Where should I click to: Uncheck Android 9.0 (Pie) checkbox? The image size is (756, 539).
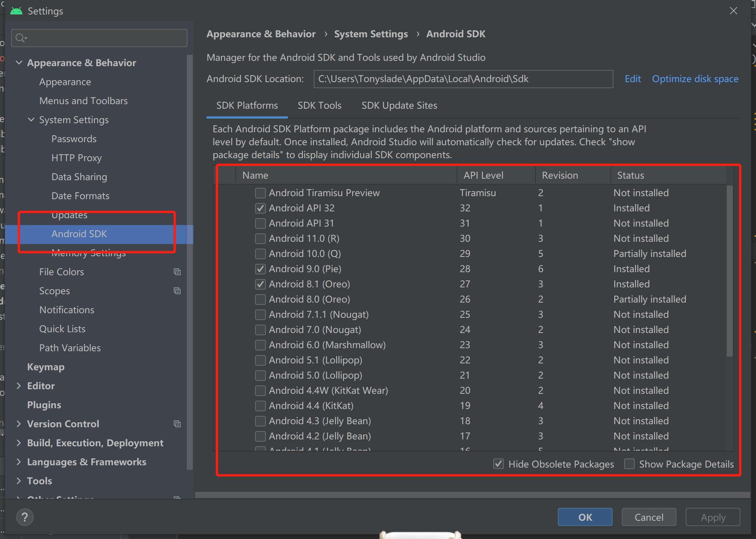(260, 269)
